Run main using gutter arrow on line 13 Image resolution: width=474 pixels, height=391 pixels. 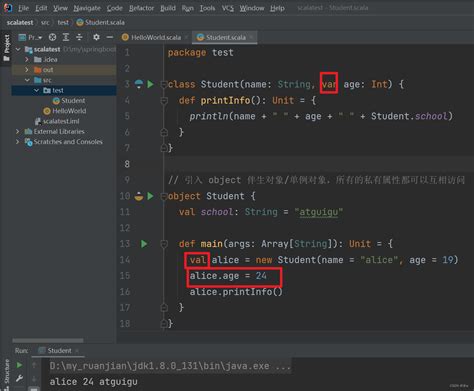[x=144, y=244]
